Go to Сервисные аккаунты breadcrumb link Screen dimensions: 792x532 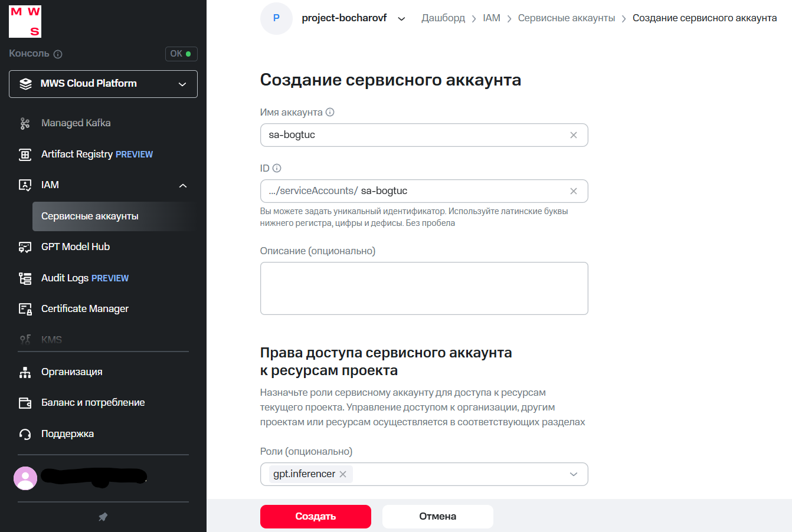(x=567, y=18)
